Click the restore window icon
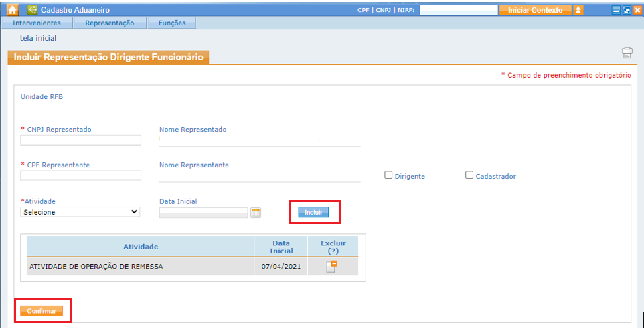Image resolution: width=644 pixels, height=329 pixels. (x=627, y=10)
